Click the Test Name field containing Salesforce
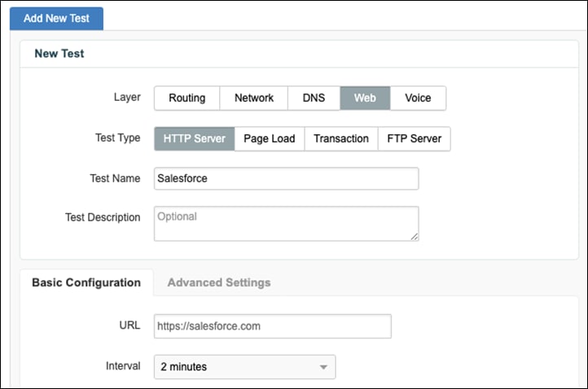This screenshot has width=588, height=389. coord(287,179)
